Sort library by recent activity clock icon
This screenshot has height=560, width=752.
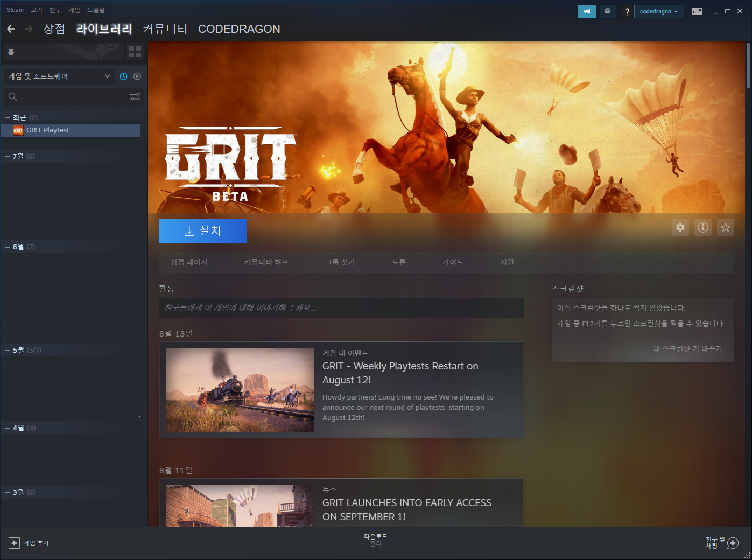tap(123, 76)
